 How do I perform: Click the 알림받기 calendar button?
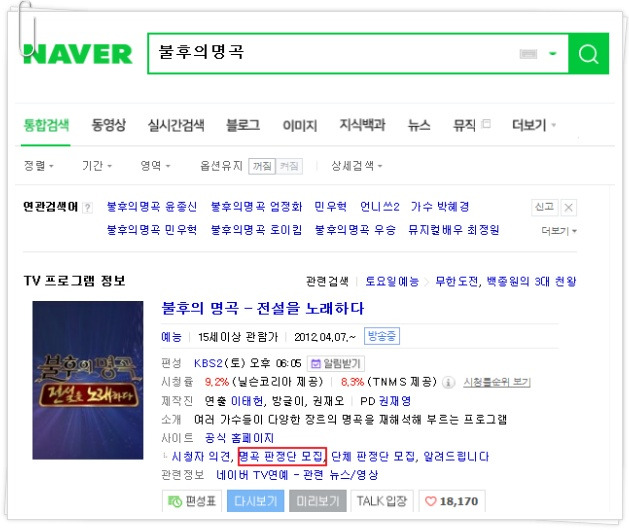[x=336, y=364]
